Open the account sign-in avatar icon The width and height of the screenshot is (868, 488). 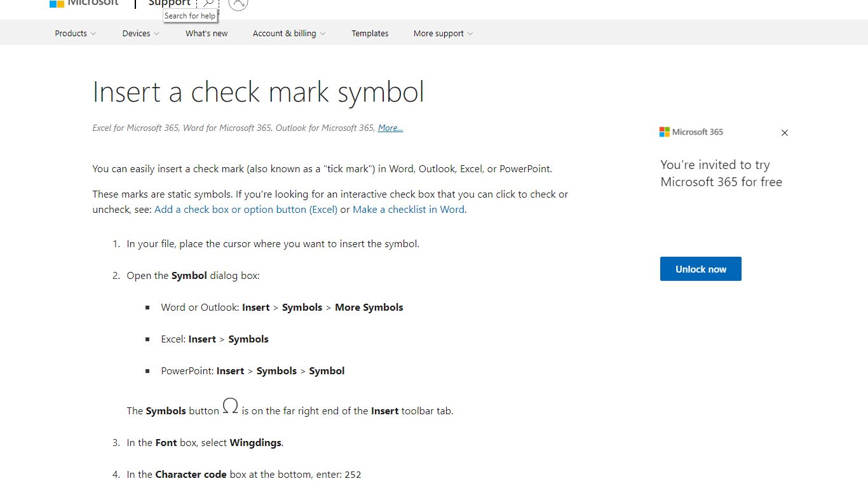click(x=238, y=3)
